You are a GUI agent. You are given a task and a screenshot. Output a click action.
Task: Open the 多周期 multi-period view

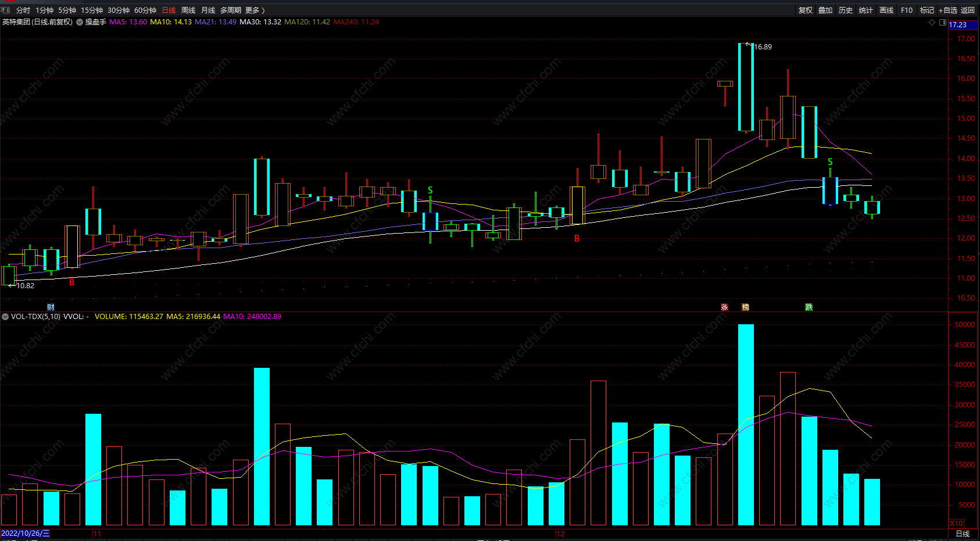(x=230, y=10)
